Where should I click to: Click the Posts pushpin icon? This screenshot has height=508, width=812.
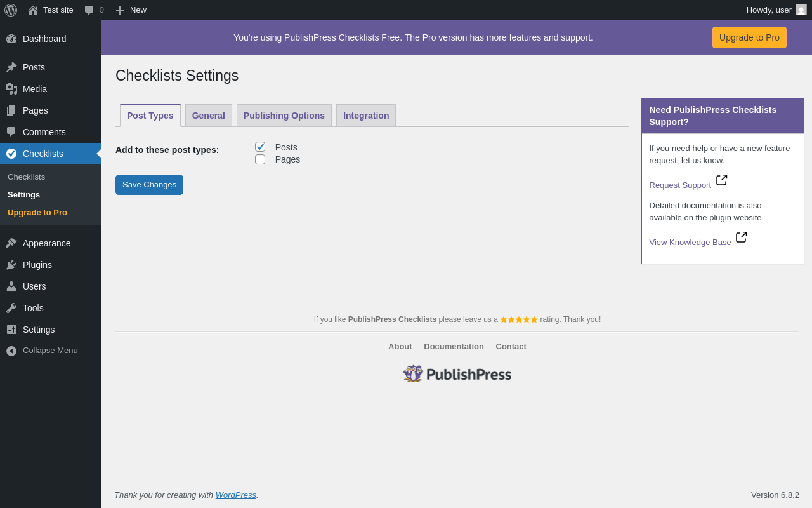click(11, 67)
